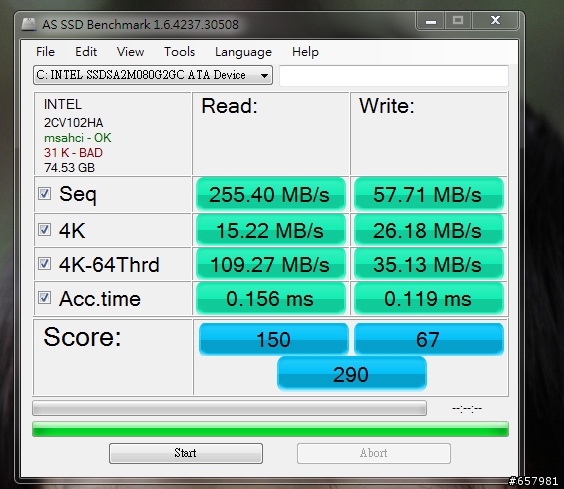Click the capacity text 74.53 GB
This screenshot has height=489, width=564.
point(69,168)
